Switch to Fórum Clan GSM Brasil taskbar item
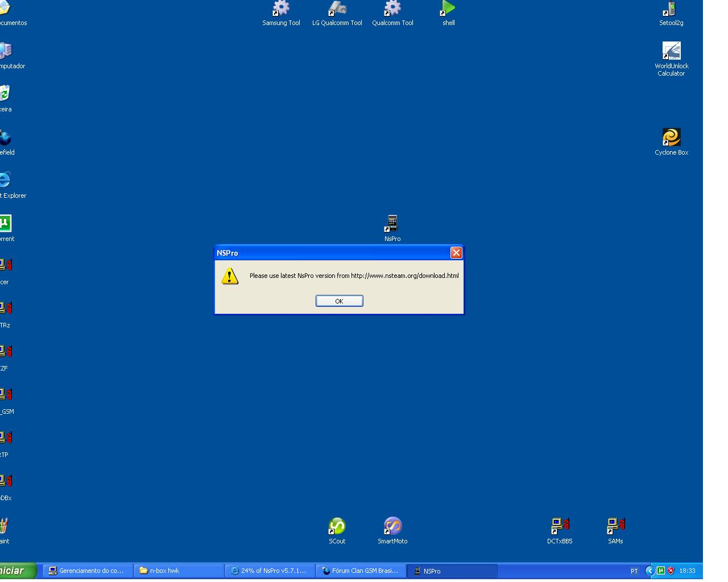The height and width of the screenshot is (582, 728). click(x=361, y=571)
